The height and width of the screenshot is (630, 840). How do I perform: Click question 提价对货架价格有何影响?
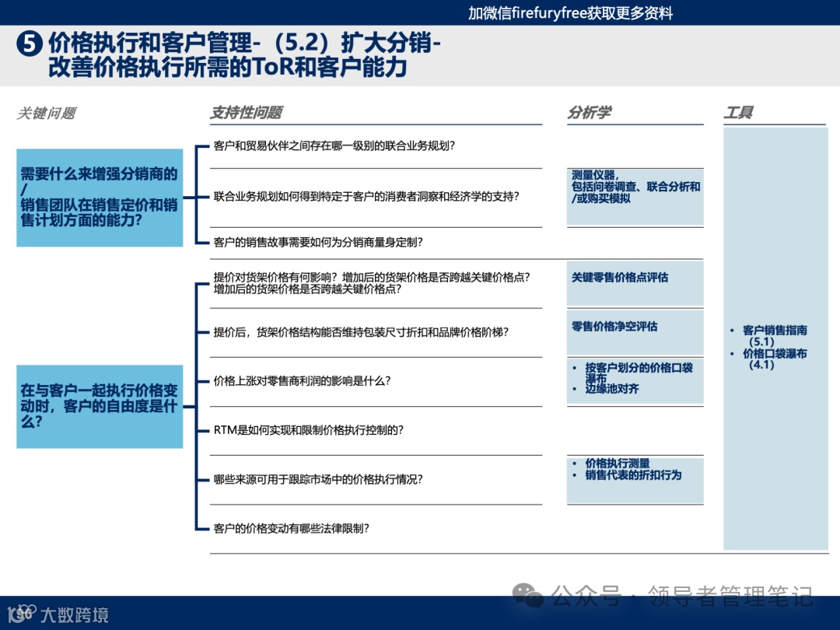tap(372, 283)
